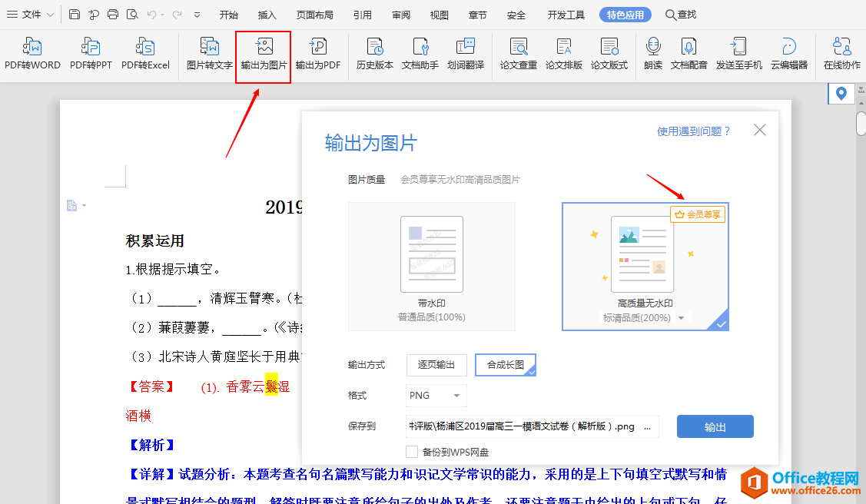Open the PNG format dropdown
Screen dimensions: 866x504
click(436, 395)
